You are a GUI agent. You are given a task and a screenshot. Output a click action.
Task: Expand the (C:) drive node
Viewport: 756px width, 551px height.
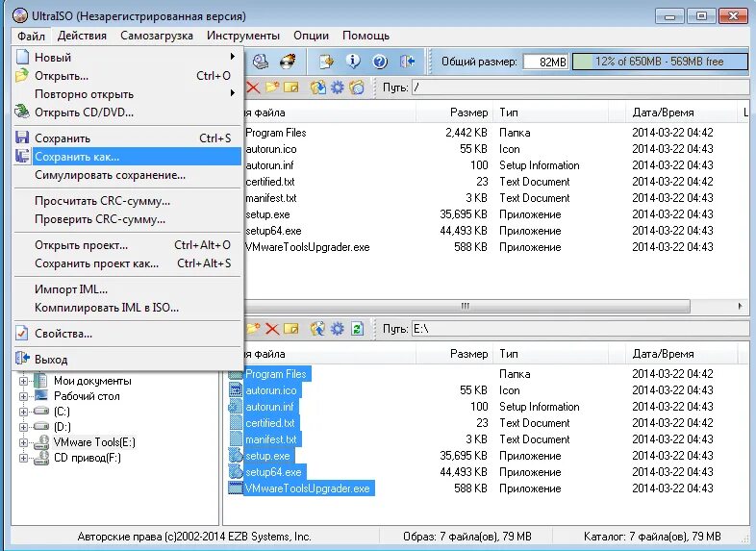click(23, 412)
